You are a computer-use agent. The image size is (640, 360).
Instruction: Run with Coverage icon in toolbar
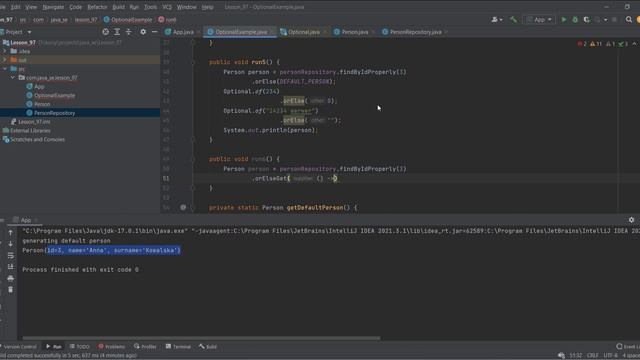click(x=587, y=20)
